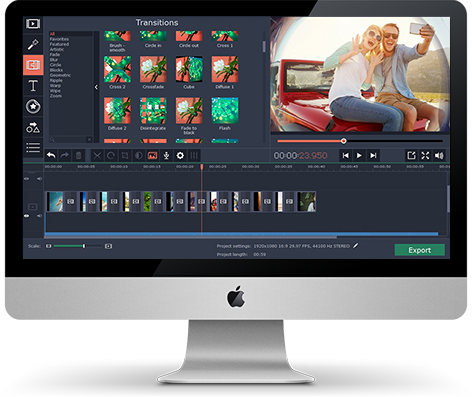Skip to the previous frame
The height and width of the screenshot is (397, 472).
[346, 155]
